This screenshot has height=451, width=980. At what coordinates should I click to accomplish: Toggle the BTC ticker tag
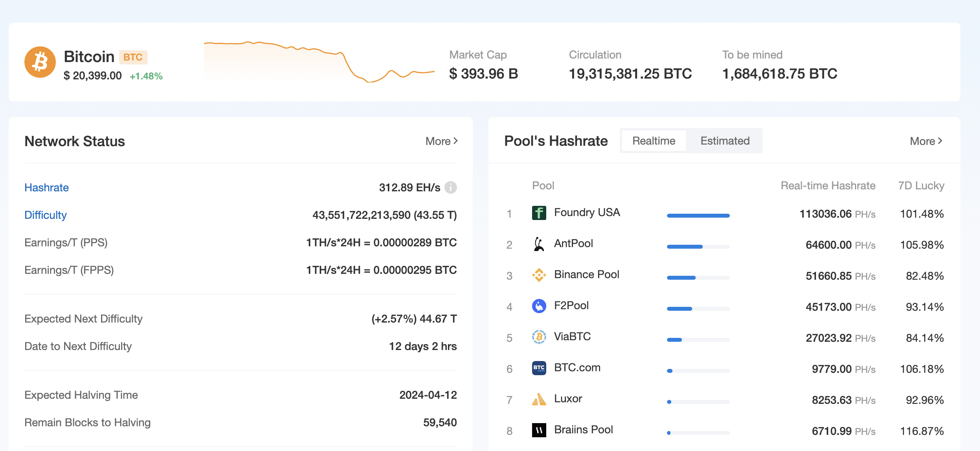point(133,57)
